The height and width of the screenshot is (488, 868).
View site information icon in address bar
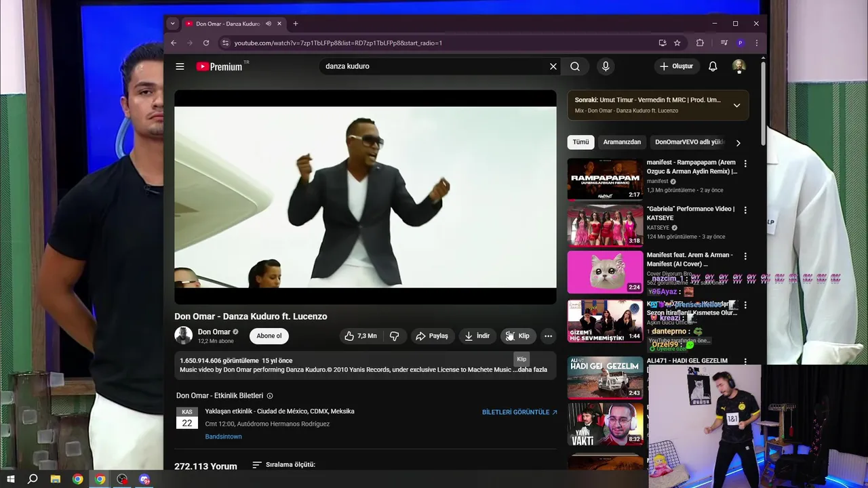226,43
